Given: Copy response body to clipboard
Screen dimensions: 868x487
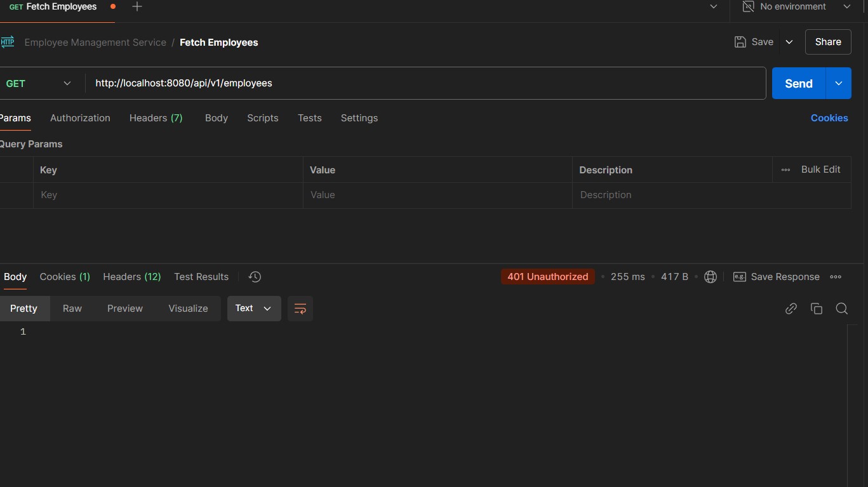Looking at the screenshot, I should coord(817,309).
